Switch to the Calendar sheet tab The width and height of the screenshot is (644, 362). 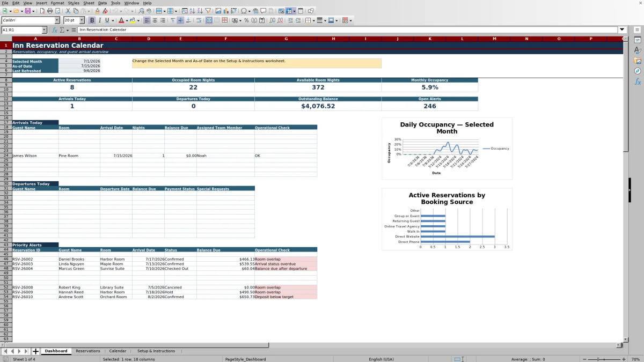[118, 351]
